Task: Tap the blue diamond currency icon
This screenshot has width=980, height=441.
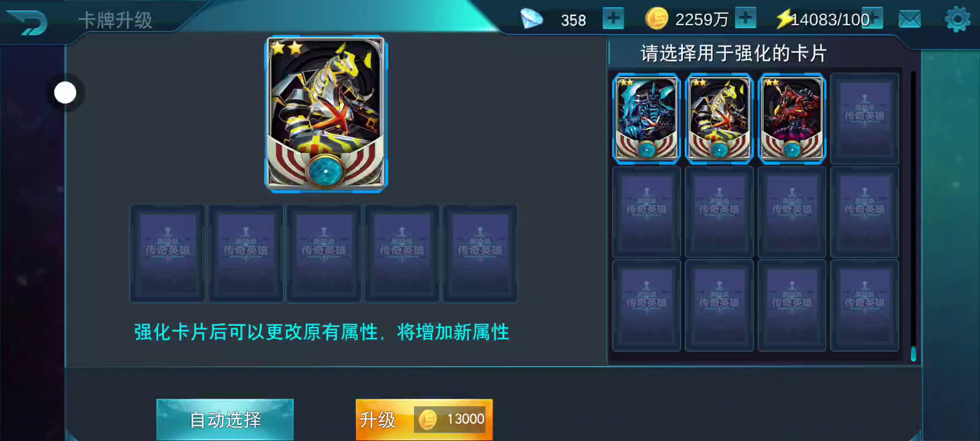Action: coord(531,18)
